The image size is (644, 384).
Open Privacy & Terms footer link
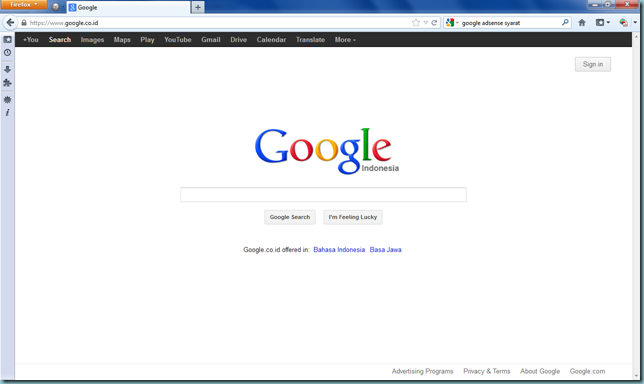pyautogui.click(x=487, y=371)
